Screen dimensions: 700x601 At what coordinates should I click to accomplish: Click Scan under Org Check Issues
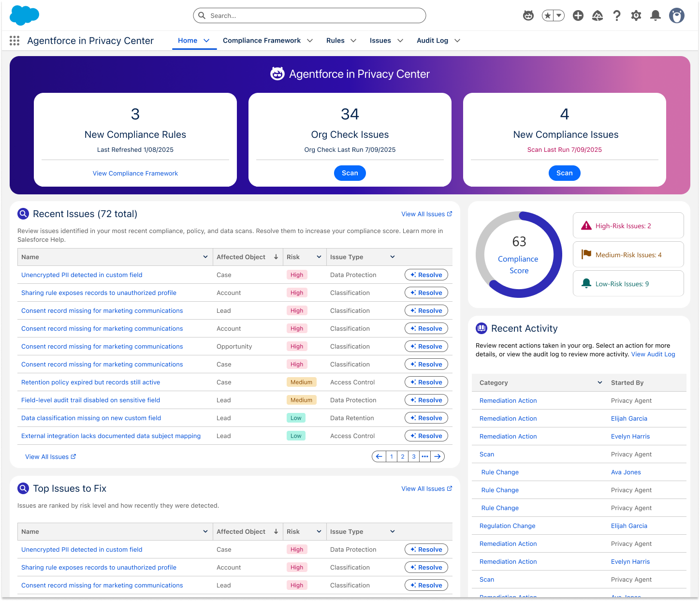350,173
